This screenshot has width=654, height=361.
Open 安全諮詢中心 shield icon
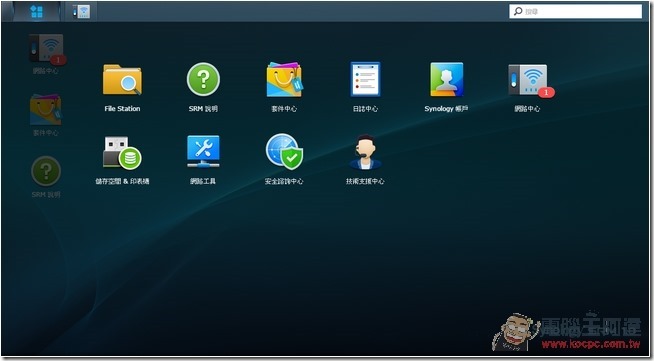coord(284,152)
